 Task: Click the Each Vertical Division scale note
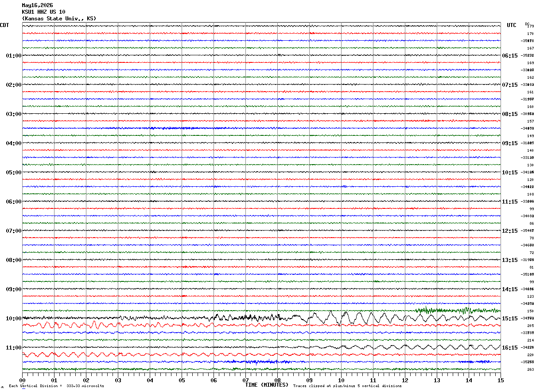point(56,386)
